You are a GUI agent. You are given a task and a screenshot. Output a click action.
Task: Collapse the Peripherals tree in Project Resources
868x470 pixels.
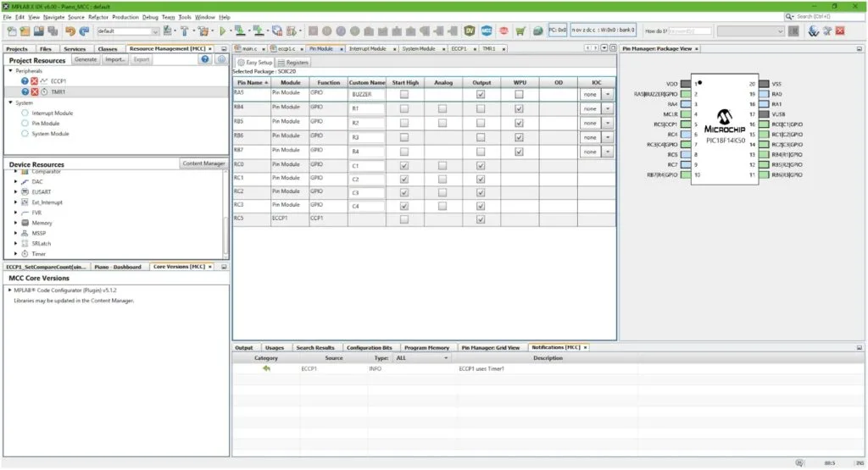click(11, 71)
